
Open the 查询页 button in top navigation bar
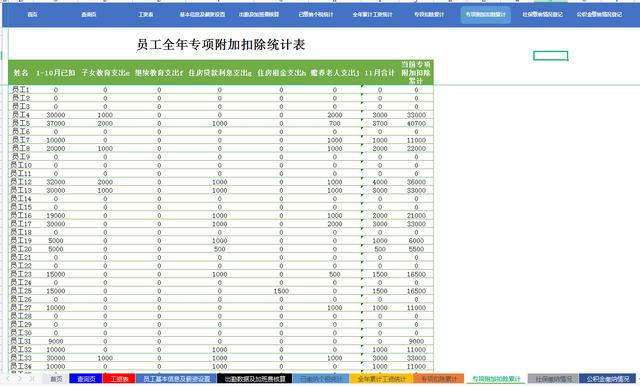click(89, 14)
